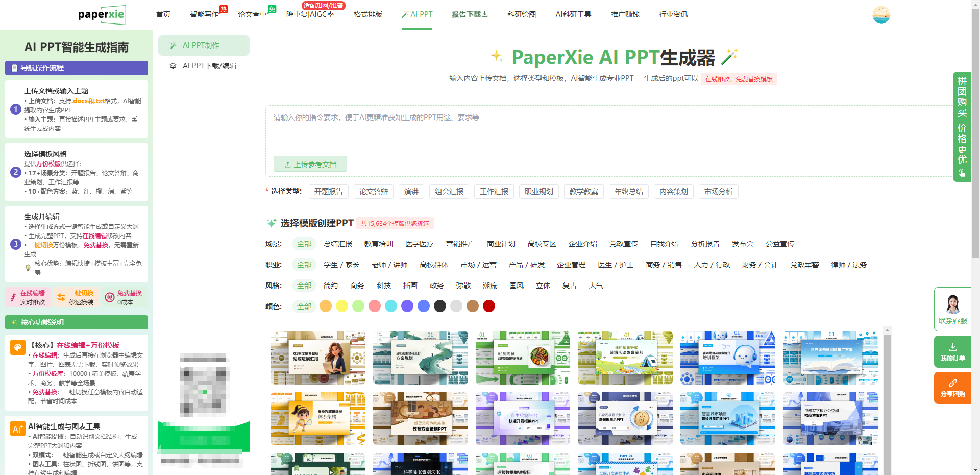Select 开题报告 type option

[x=329, y=192]
